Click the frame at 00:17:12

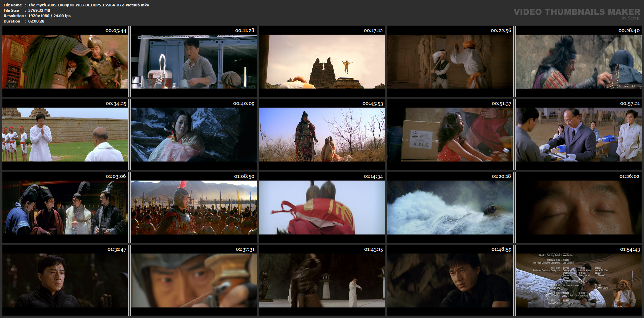[x=322, y=62]
